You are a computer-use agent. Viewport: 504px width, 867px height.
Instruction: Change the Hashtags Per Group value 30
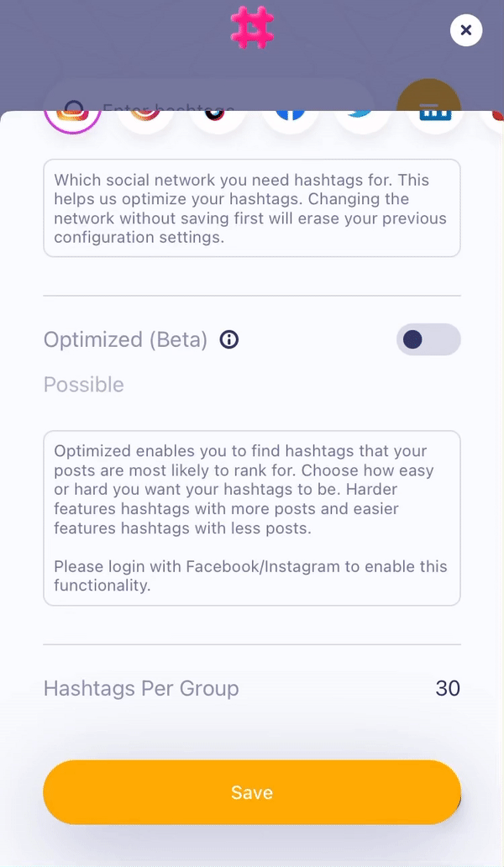[x=448, y=689]
